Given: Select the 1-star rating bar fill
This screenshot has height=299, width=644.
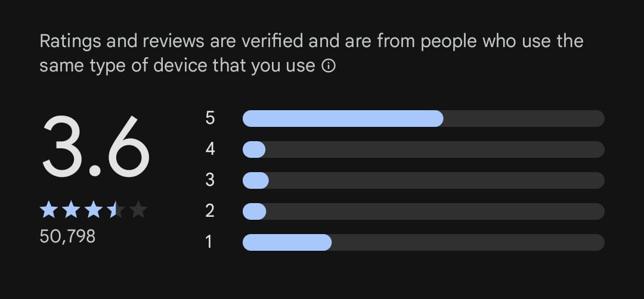Looking at the screenshot, I should (287, 242).
